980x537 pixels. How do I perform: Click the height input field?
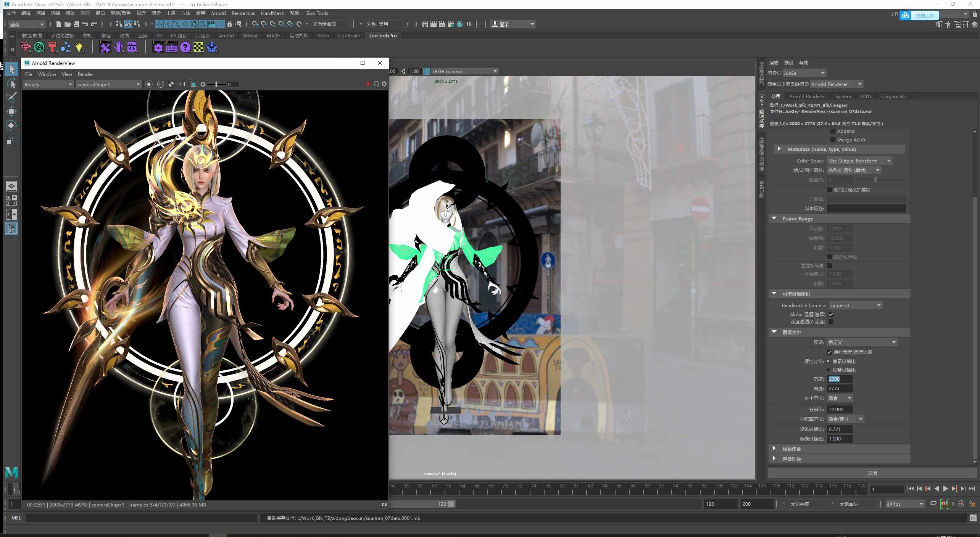tap(840, 388)
